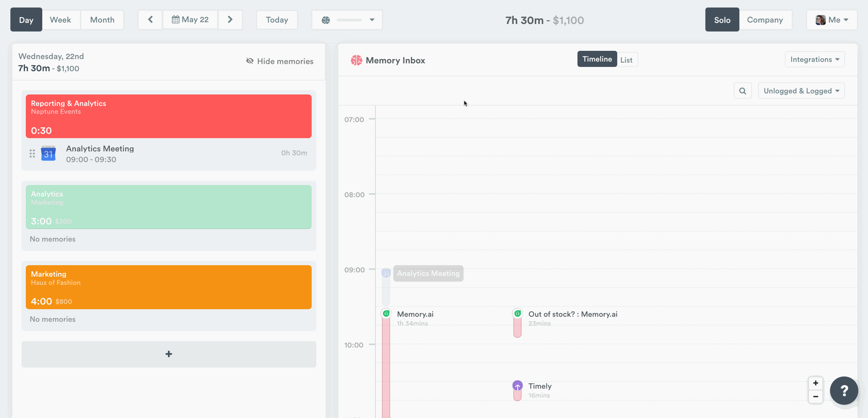Click the calendar icon beside May 22

point(176,19)
